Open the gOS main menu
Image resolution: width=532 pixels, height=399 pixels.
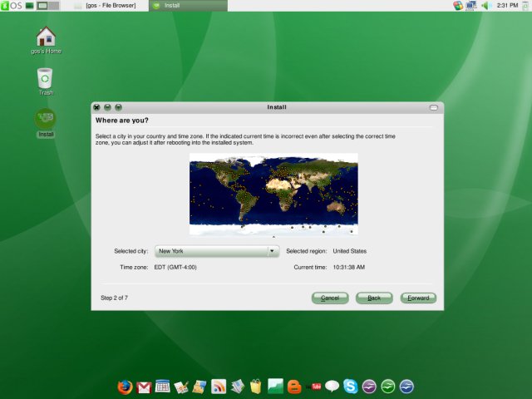(x=12, y=6)
